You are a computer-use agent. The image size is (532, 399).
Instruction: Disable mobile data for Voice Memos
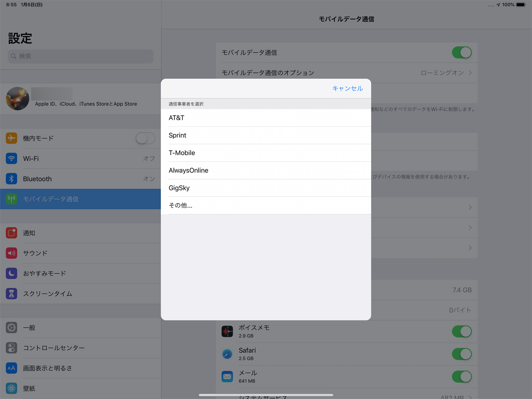pos(462,331)
